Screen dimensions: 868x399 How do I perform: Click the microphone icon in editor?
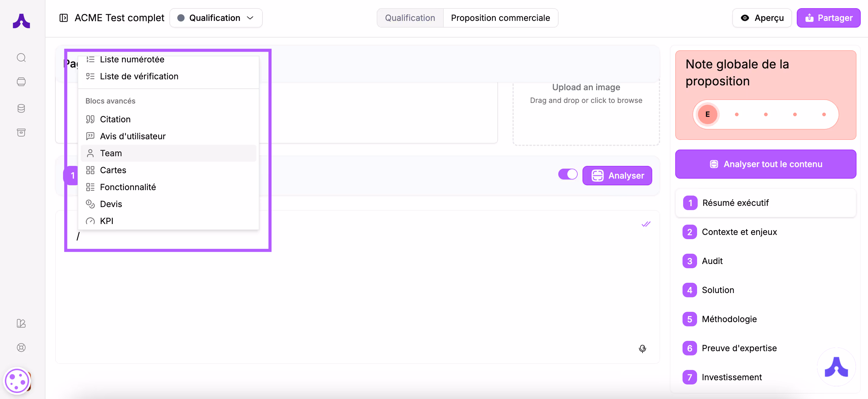coord(642,348)
